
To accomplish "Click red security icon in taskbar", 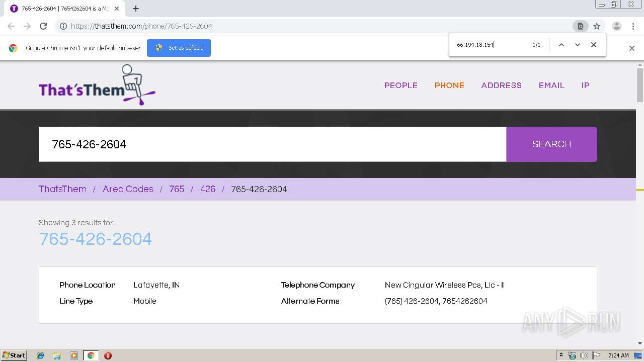I will [108, 355].
